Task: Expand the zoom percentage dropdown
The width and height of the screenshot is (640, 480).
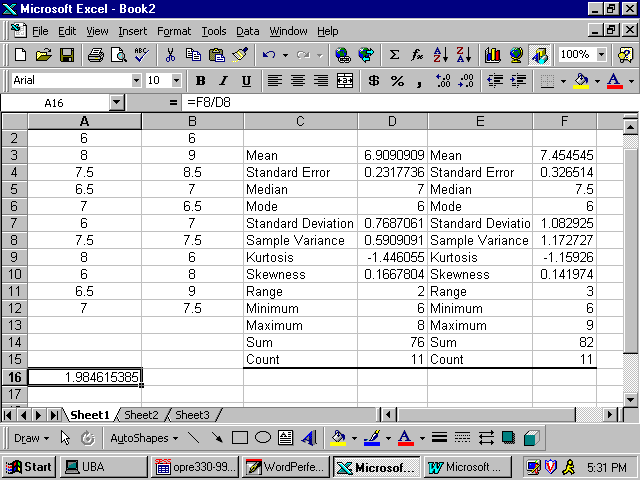Action: (600, 55)
